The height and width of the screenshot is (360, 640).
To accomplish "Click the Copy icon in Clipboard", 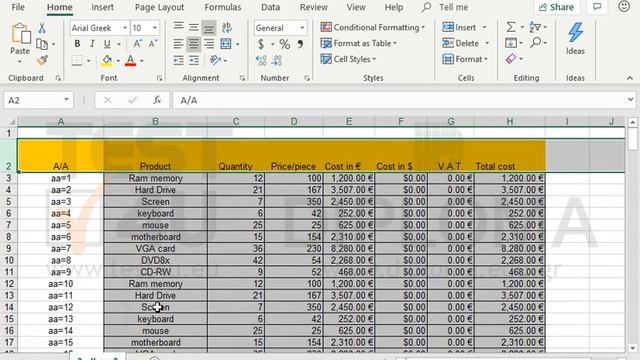I will (42, 44).
